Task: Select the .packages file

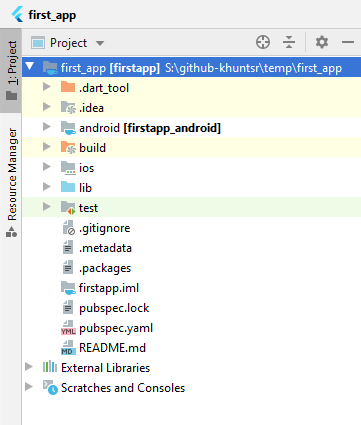Action: pyautogui.click(x=105, y=268)
